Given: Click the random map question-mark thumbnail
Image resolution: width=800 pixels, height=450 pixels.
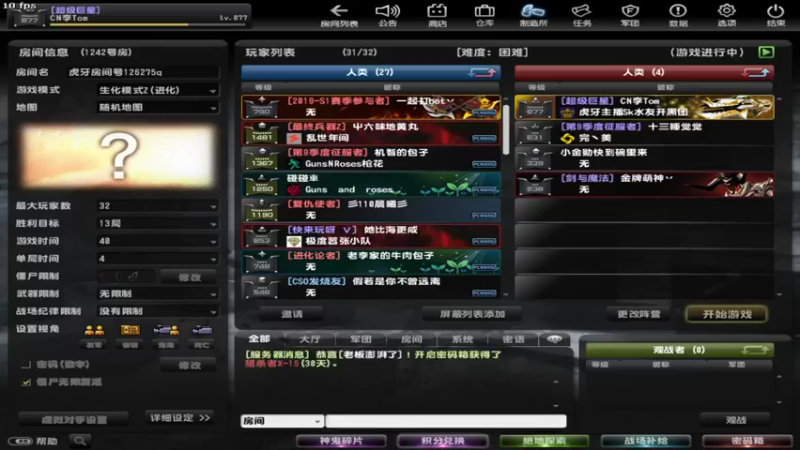Looking at the screenshot, I should [x=118, y=156].
